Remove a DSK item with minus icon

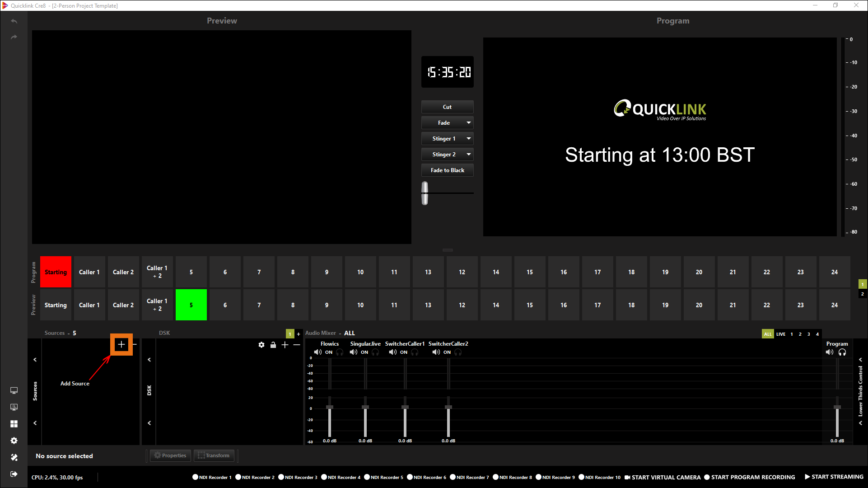(x=297, y=345)
